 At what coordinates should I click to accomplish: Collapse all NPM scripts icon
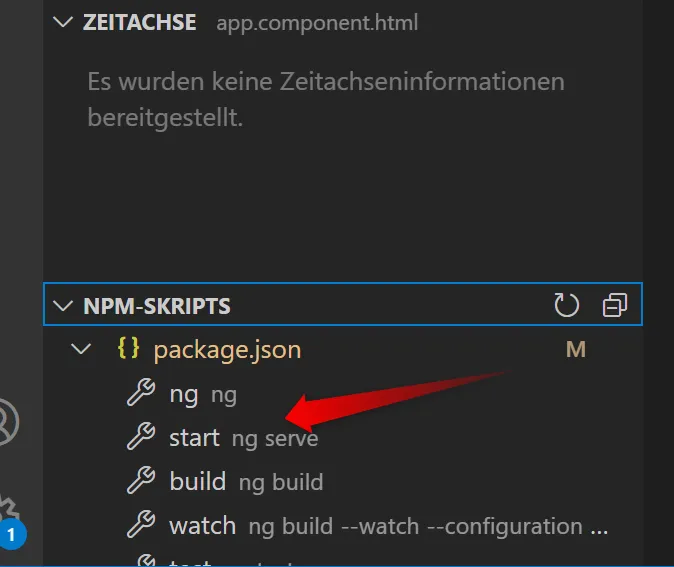click(615, 305)
